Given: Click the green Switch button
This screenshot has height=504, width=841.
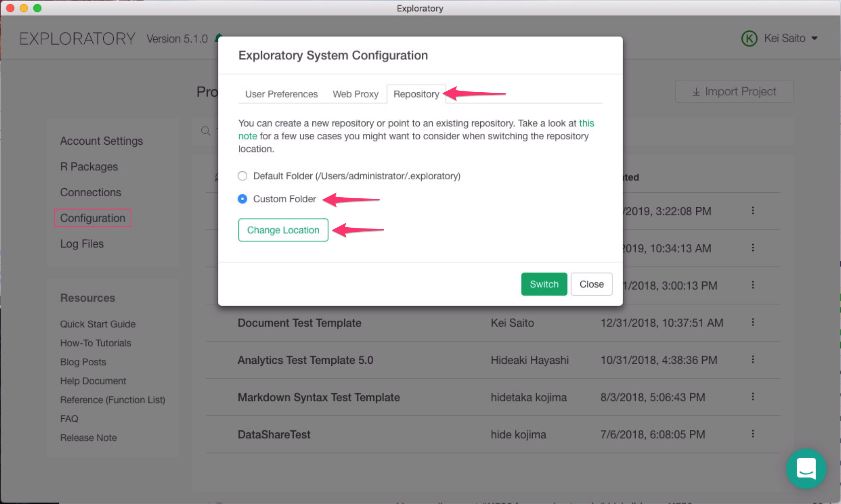Looking at the screenshot, I should [544, 284].
